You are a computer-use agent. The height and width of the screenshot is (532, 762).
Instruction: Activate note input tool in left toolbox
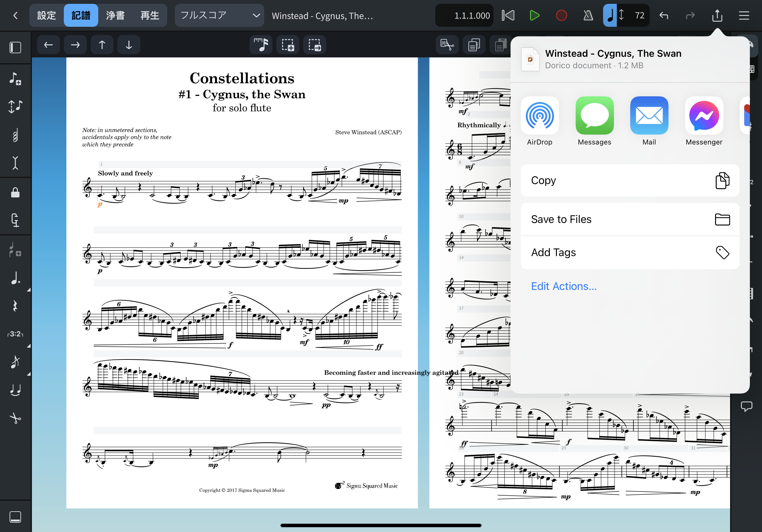(x=15, y=78)
